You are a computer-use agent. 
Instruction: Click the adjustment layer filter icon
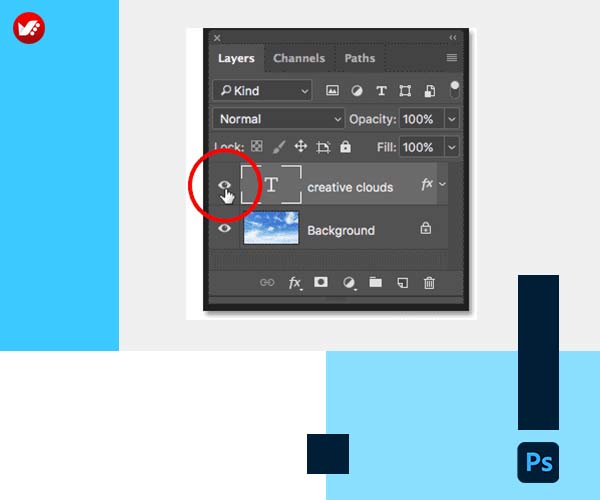(x=357, y=90)
